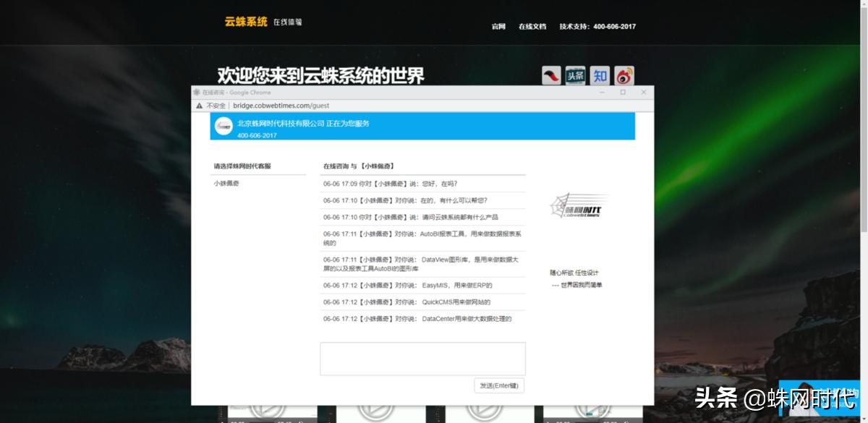Viewport: 868px width, 423px height.
Task: Click the 云蛛系统 logo in the header
Action: (245, 22)
